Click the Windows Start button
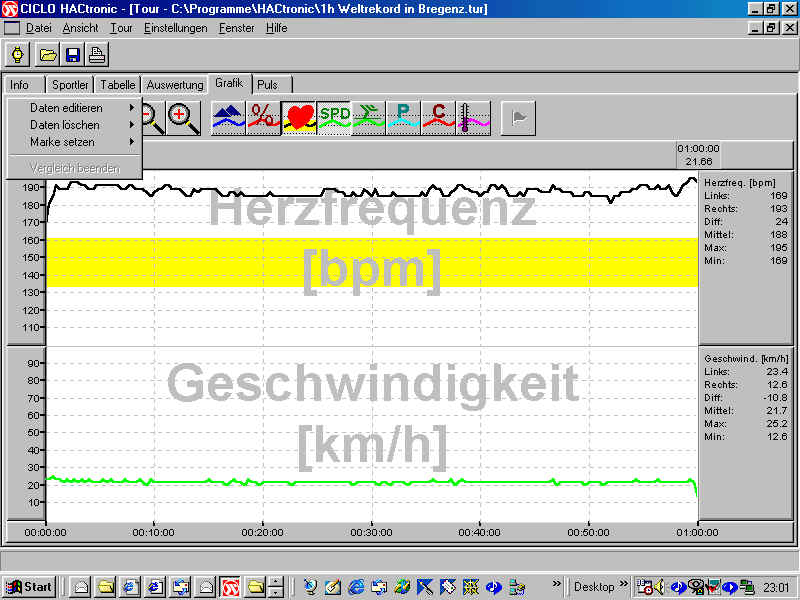This screenshot has width=800, height=600. 29,587
